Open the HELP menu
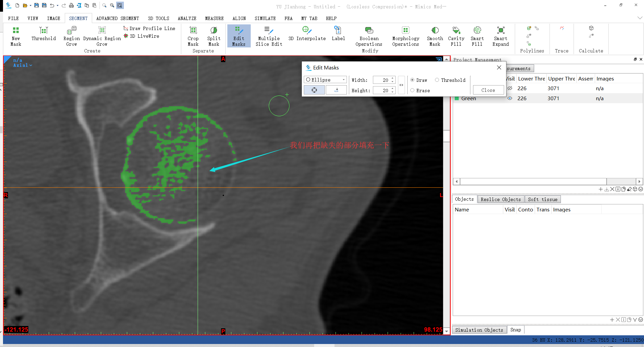The height and width of the screenshot is (347, 644). 331,18
